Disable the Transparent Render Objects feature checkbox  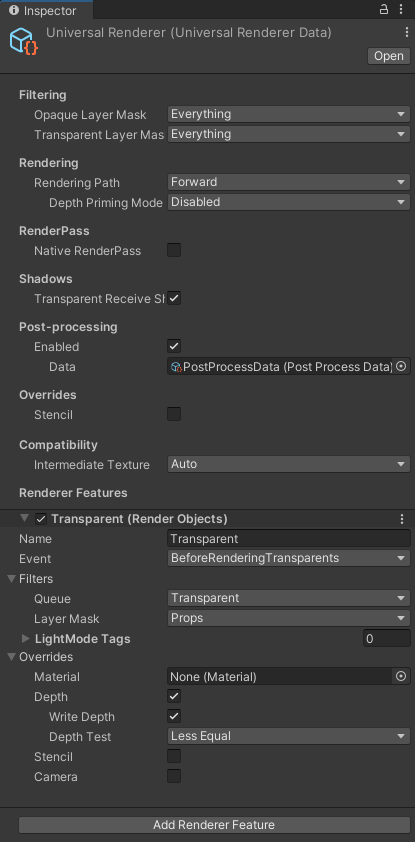(40, 519)
